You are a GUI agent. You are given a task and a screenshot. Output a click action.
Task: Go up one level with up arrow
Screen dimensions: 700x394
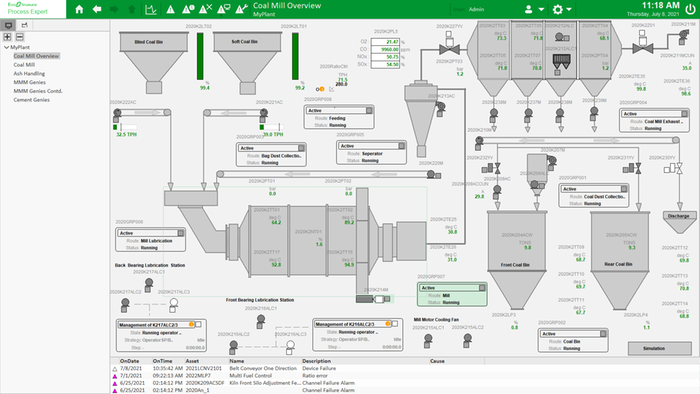pyautogui.click(x=132, y=9)
